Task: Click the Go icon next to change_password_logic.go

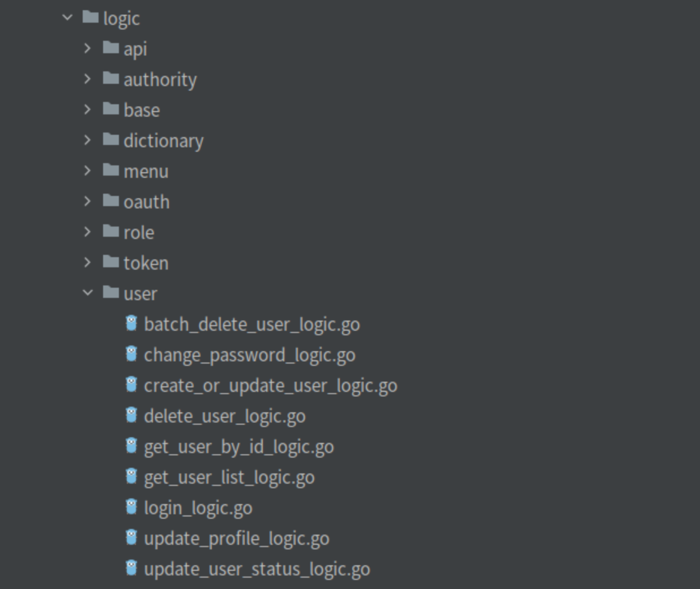Action: point(131,354)
